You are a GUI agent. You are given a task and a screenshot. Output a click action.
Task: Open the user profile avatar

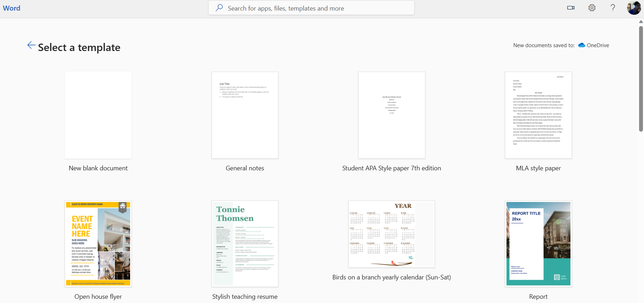634,8
